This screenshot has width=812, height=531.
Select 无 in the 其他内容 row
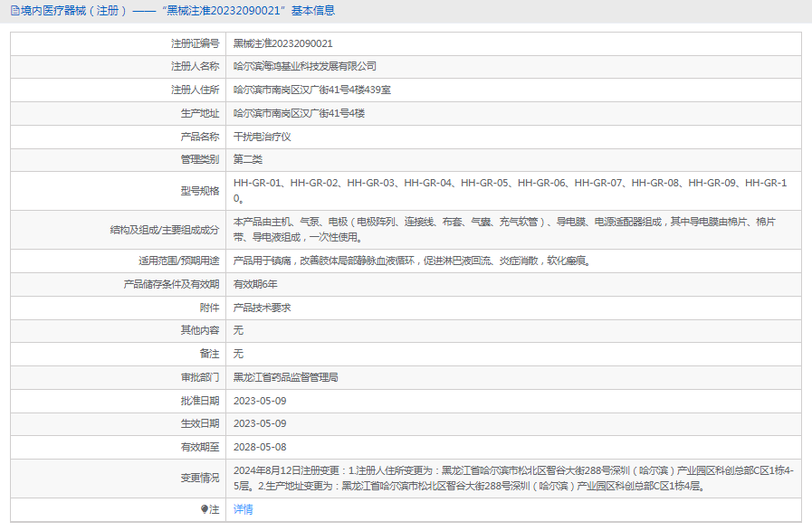(238, 330)
